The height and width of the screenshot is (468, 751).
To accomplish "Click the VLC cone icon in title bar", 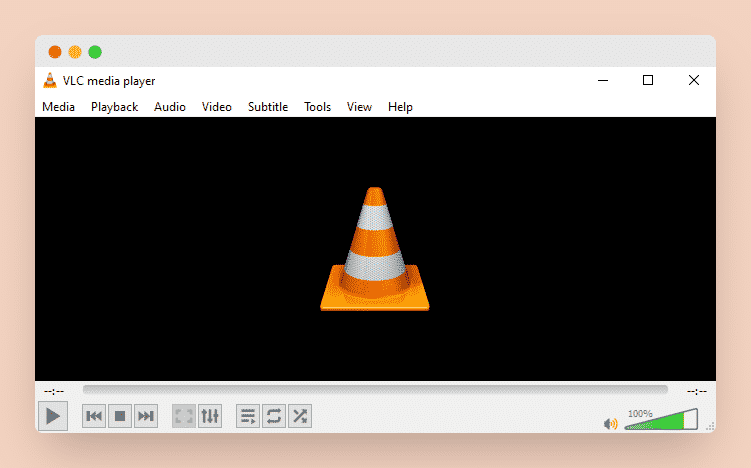I will pos(50,80).
